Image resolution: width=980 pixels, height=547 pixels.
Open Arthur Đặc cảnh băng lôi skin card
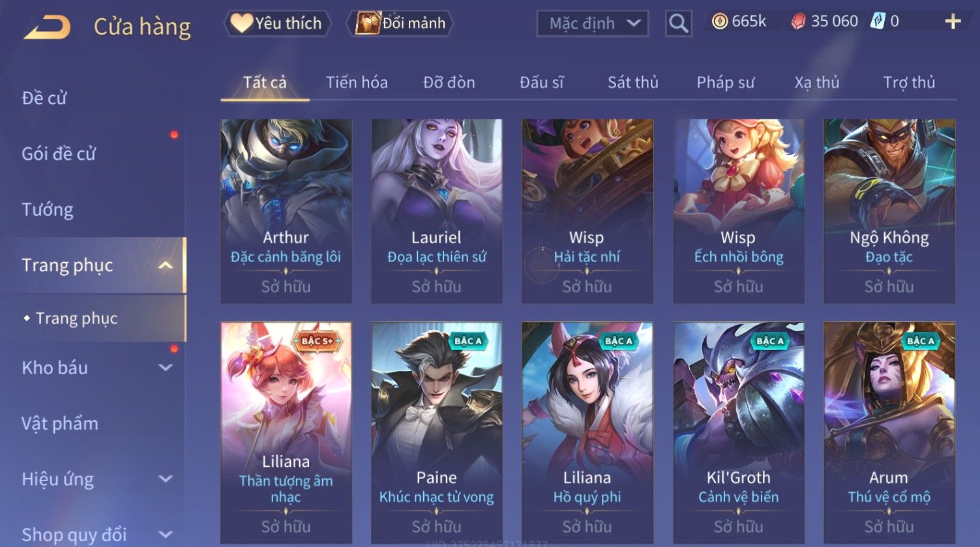tap(286, 211)
